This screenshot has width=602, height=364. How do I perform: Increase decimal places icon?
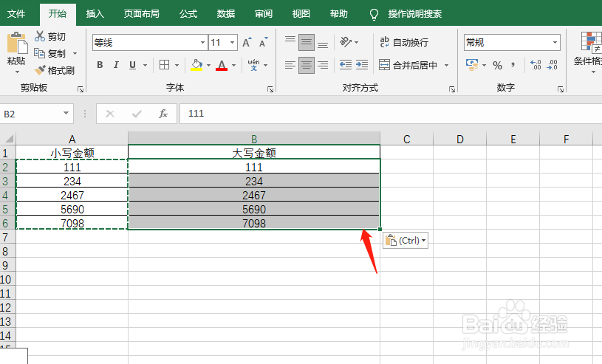point(536,65)
